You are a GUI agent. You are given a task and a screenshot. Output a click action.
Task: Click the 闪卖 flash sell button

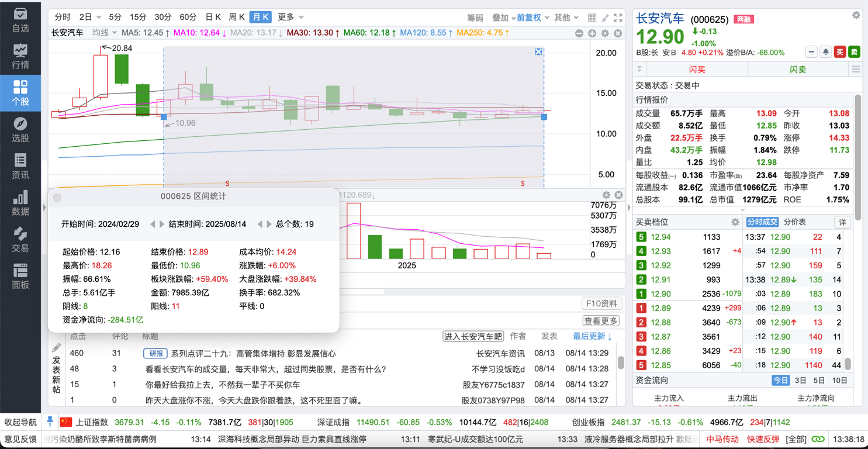[798, 69]
